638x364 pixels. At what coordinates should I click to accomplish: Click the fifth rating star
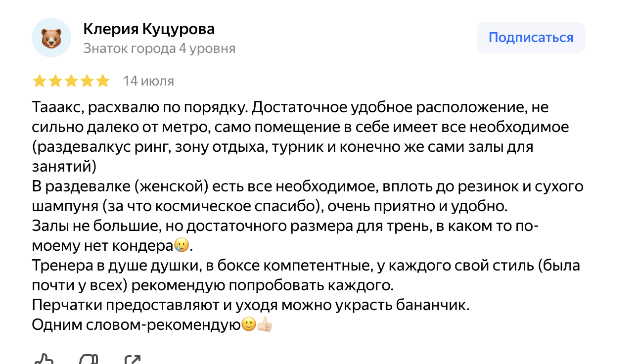pyautogui.click(x=103, y=81)
